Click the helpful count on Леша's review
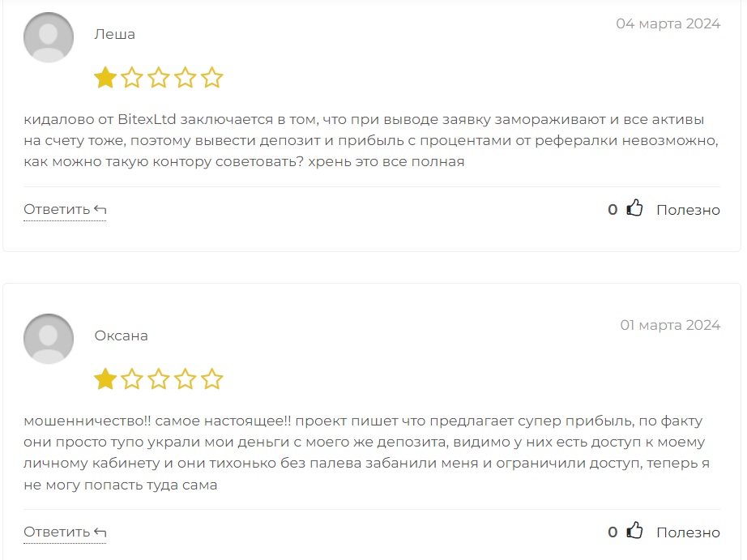Image resolution: width=747 pixels, height=560 pixels. [x=613, y=210]
